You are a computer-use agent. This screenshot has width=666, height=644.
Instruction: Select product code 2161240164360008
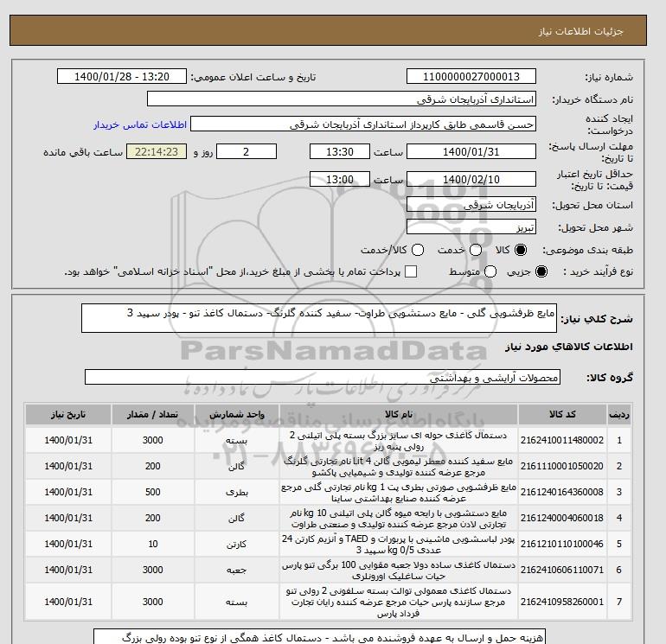pyautogui.click(x=562, y=492)
